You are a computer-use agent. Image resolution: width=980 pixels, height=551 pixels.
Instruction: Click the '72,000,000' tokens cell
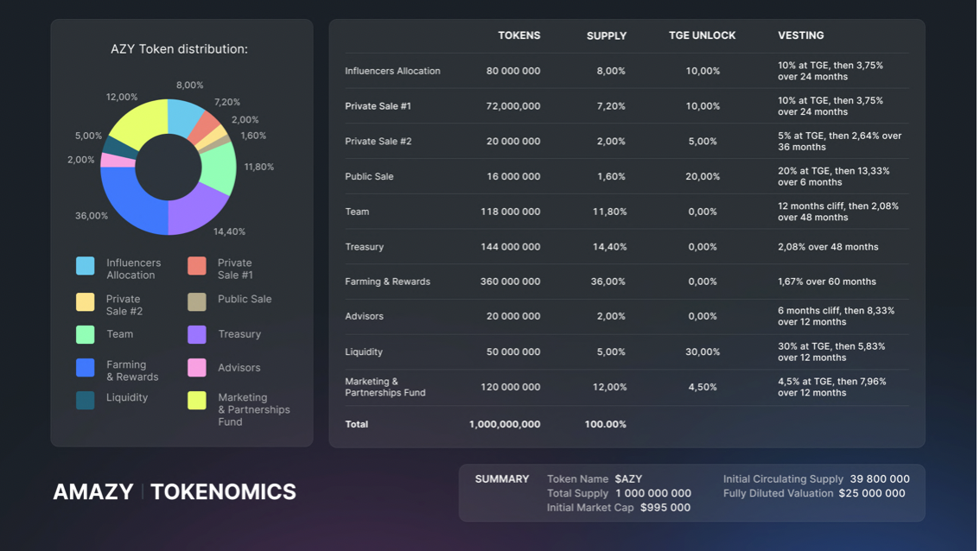[513, 106]
